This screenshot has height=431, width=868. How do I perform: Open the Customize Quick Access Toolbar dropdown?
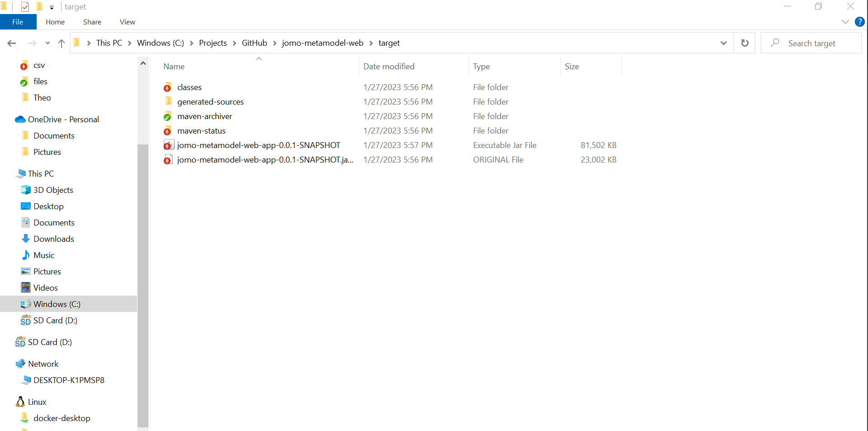coord(52,7)
